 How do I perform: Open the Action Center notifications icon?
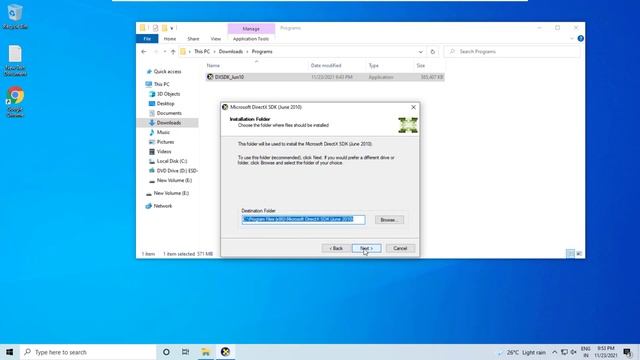click(x=628, y=352)
